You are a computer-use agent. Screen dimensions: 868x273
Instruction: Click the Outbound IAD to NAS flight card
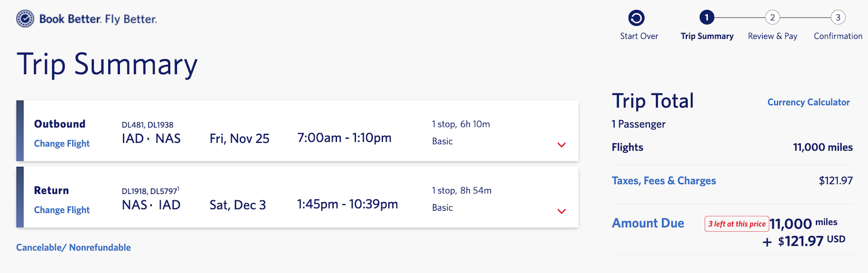click(x=297, y=131)
